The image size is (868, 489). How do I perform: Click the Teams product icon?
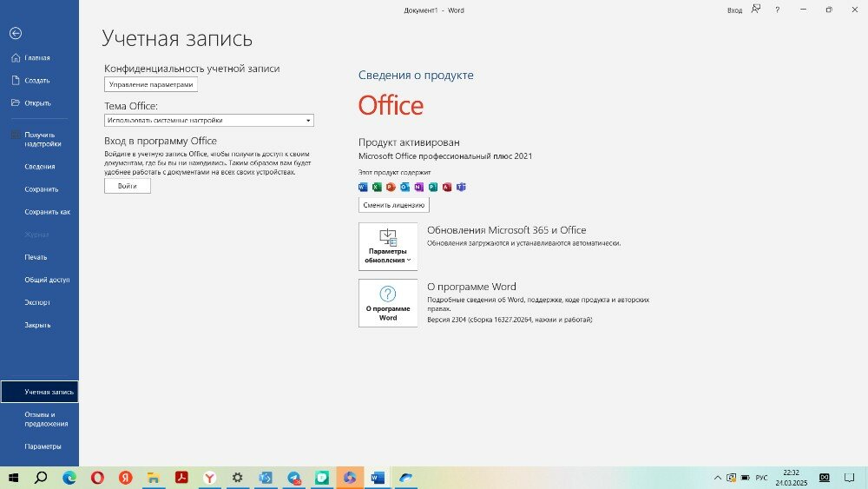[x=461, y=188]
